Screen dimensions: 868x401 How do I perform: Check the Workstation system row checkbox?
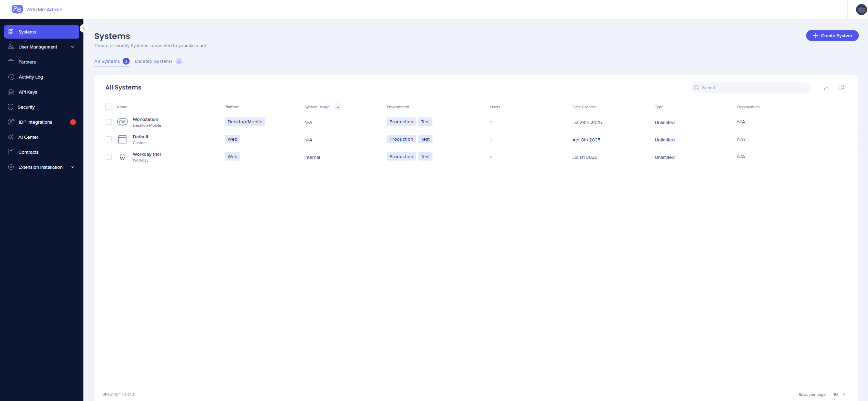pos(109,122)
